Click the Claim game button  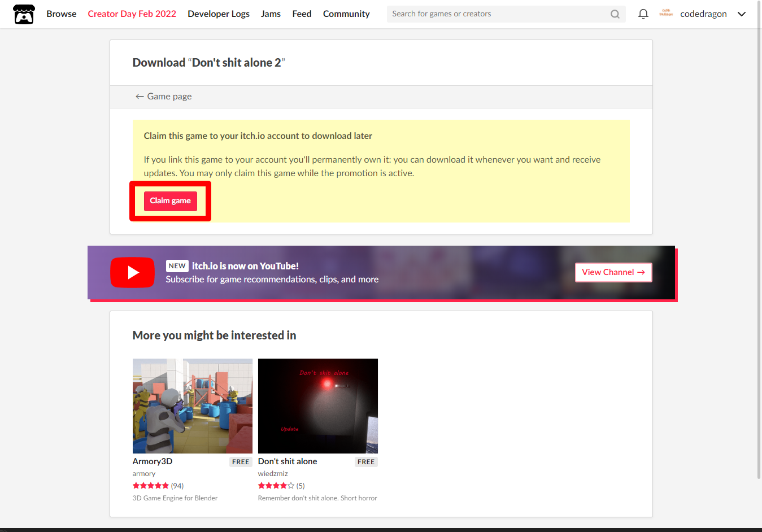[x=170, y=201]
